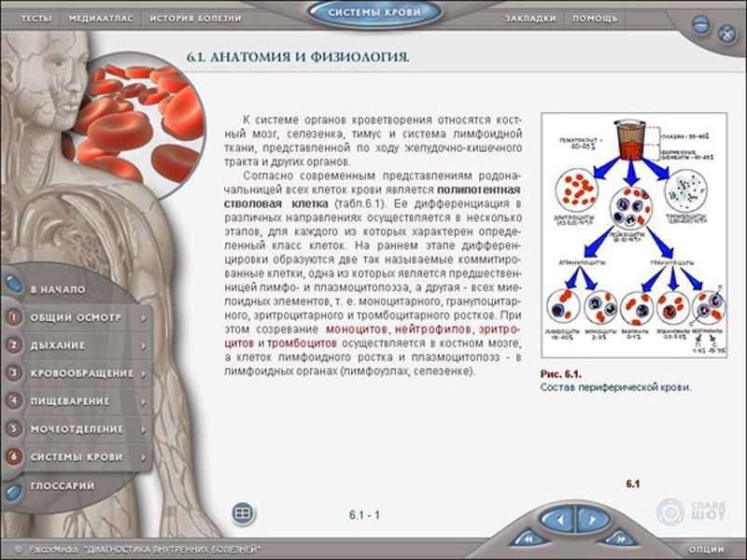Expand the Дыхание section arrow
This screenshot has height=560, width=747.
click(x=143, y=345)
